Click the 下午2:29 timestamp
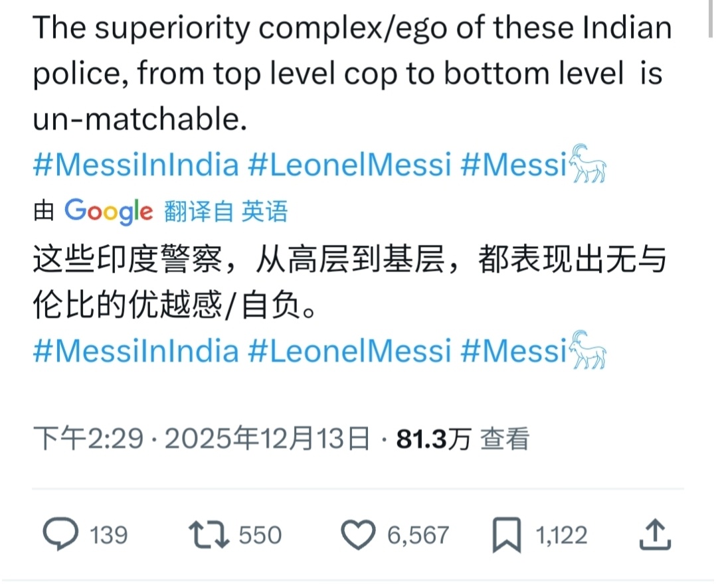Screen dimensions: 716x588 point(88,439)
